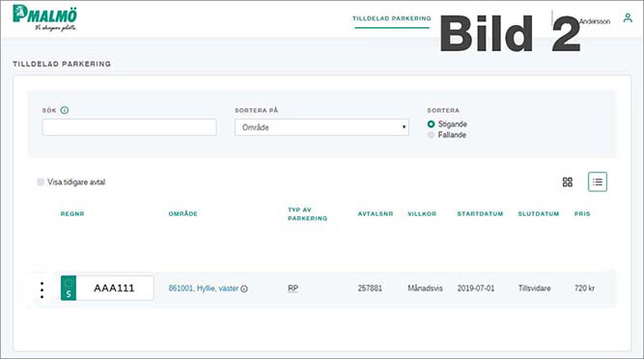Open three-dot menu for AAA111 row
The width and height of the screenshot is (644, 359).
pos(42,290)
